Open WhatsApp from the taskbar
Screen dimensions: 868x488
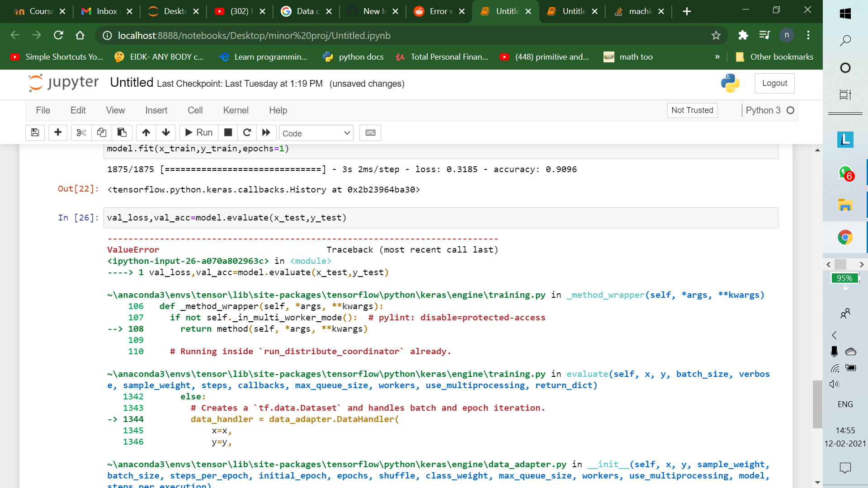(846, 172)
